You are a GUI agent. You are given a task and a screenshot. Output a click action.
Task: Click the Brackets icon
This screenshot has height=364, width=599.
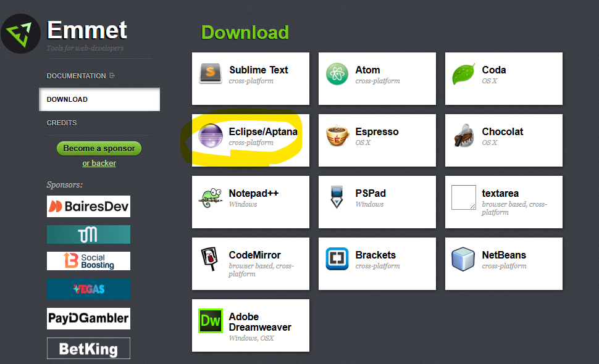[x=337, y=259]
